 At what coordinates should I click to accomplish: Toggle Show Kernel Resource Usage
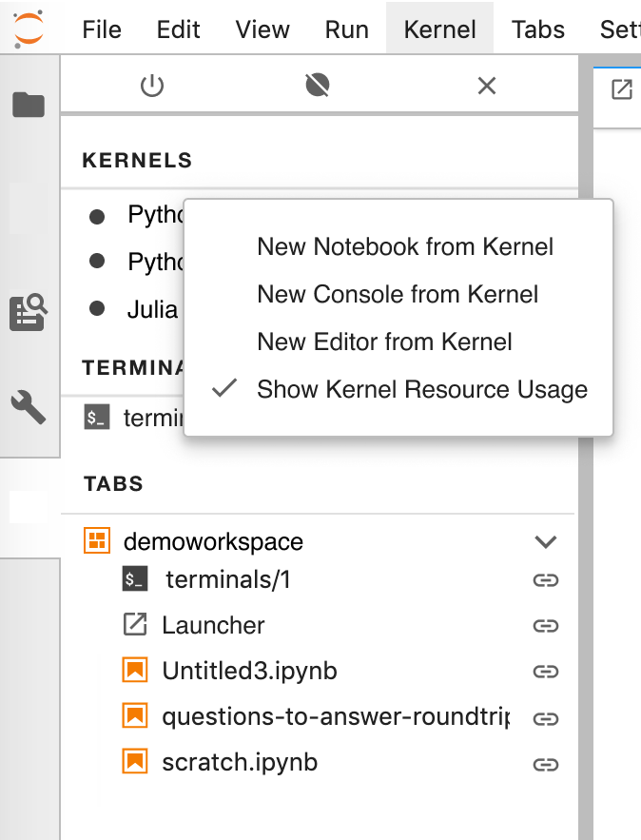click(422, 389)
